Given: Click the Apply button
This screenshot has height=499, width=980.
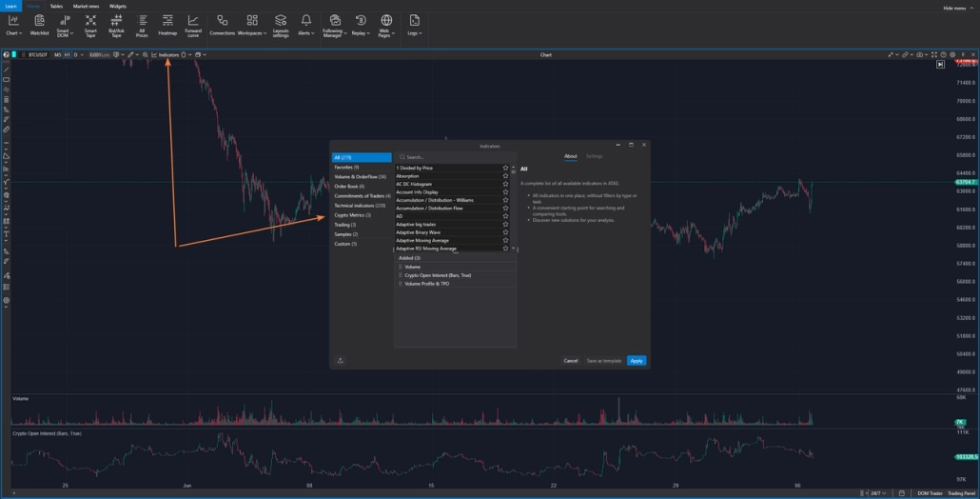Looking at the screenshot, I should (637, 361).
